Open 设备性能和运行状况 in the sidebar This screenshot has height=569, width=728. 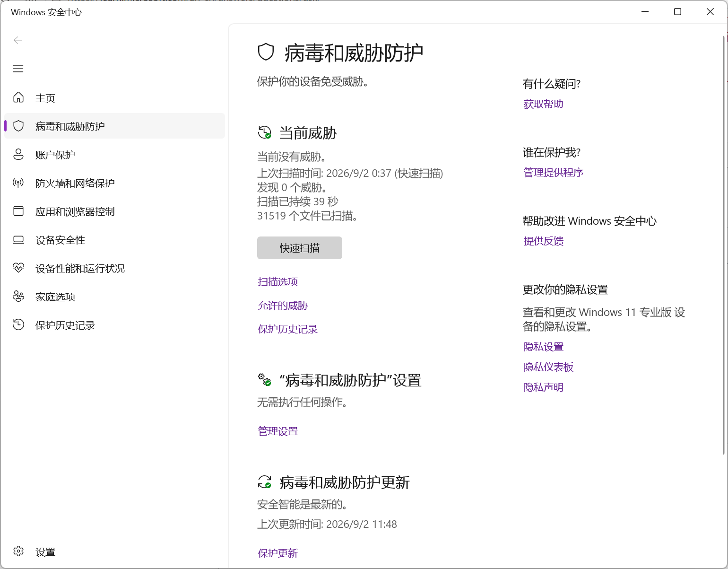click(114, 268)
